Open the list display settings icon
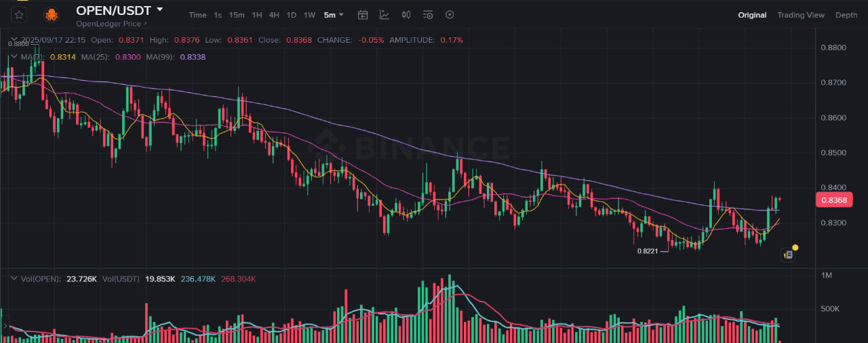This screenshot has width=868, height=343. click(x=428, y=15)
